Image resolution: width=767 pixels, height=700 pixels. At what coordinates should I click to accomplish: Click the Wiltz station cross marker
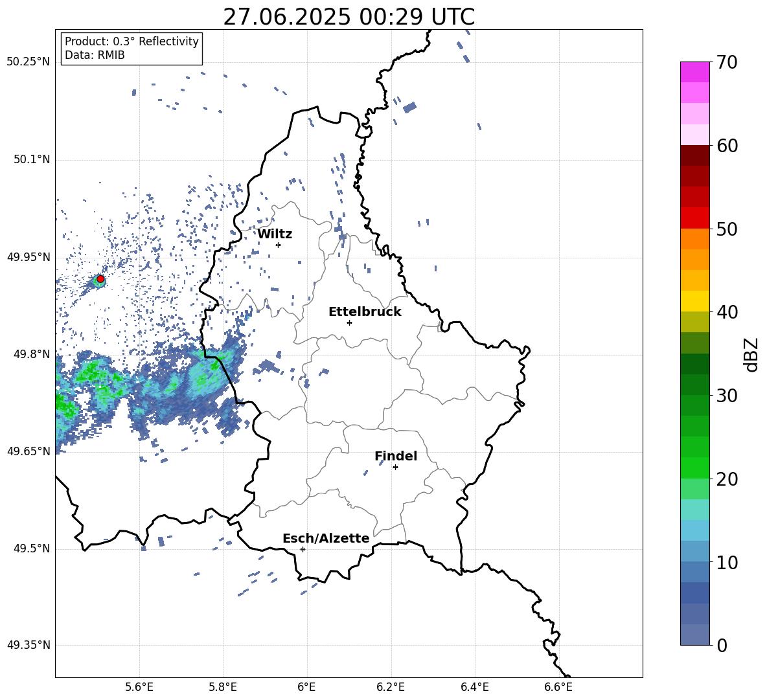(279, 245)
